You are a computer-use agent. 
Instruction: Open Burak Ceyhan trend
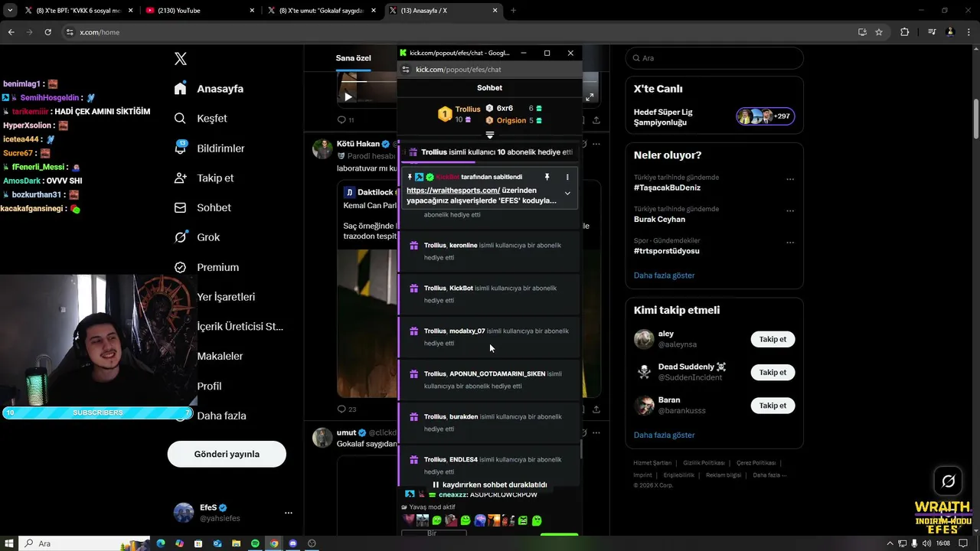659,220
